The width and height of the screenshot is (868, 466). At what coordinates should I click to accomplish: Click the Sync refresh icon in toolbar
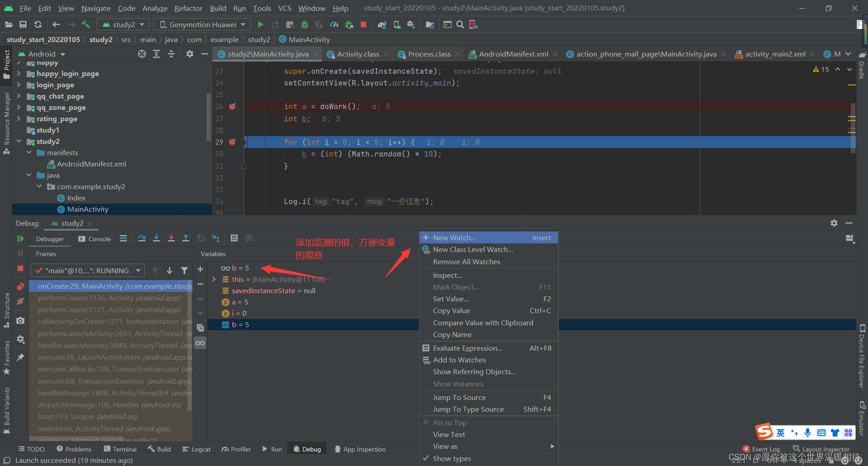pyautogui.click(x=38, y=24)
